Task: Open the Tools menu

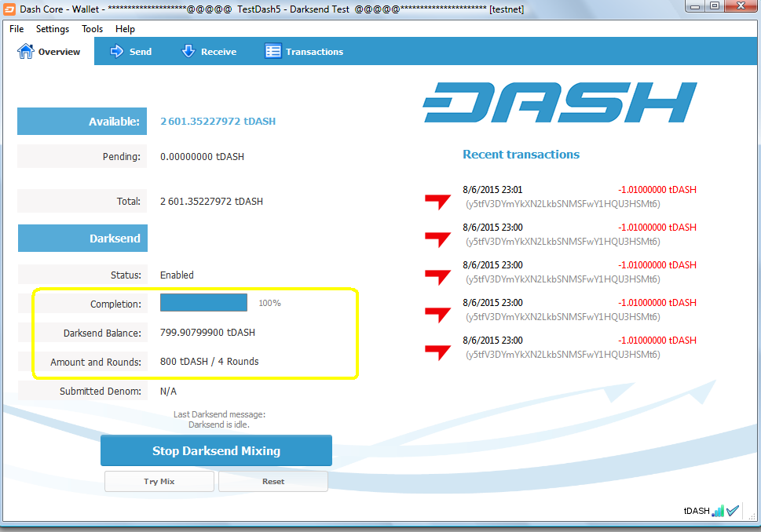Action: 92,29
